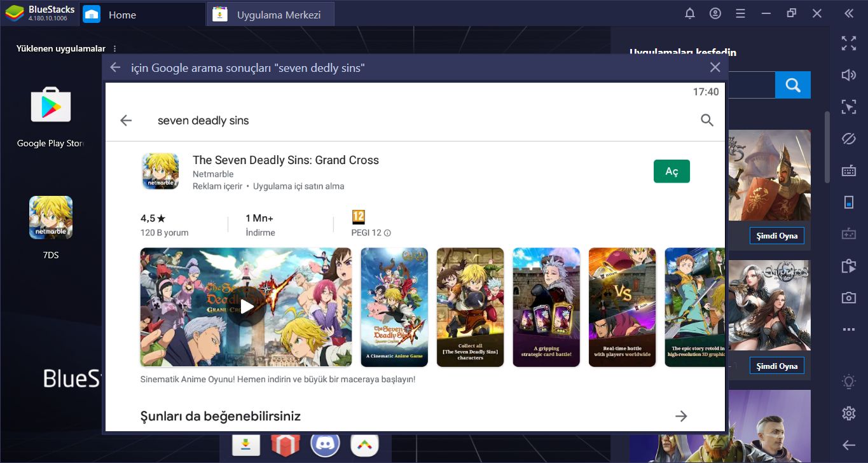Click the rotate device phone icon
Image resolution: width=868 pixels, height=463 pixels.
(849, 202)
